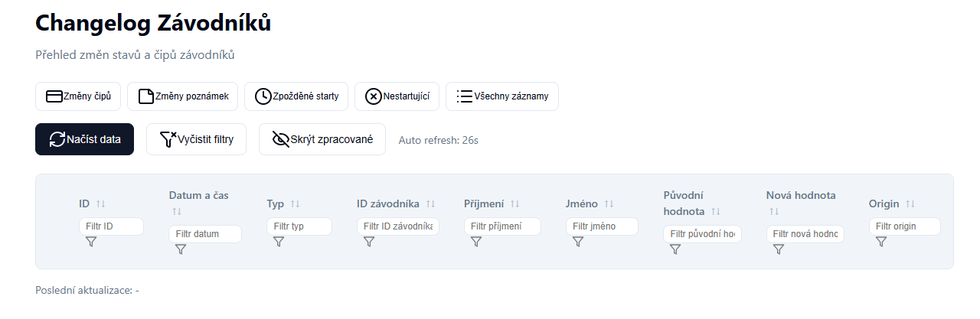Clear filters with Vyčistit filtry
The image size is (980, 319).
(x=196, y=139)
